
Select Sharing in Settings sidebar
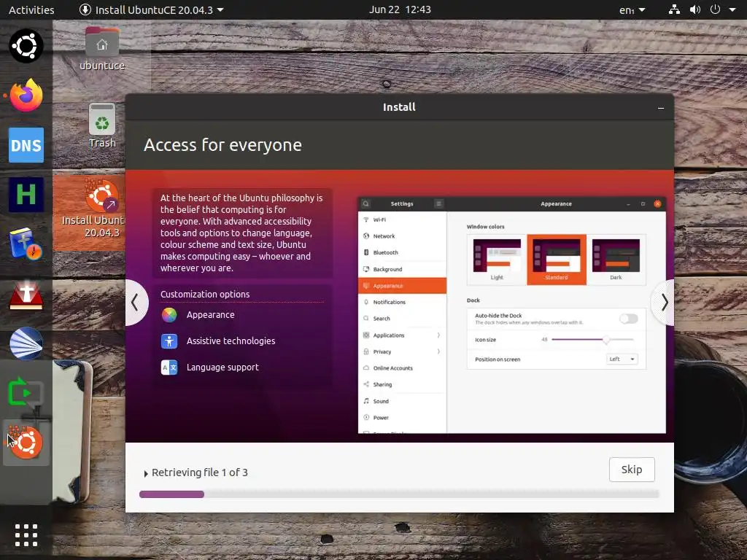[402, 384]
